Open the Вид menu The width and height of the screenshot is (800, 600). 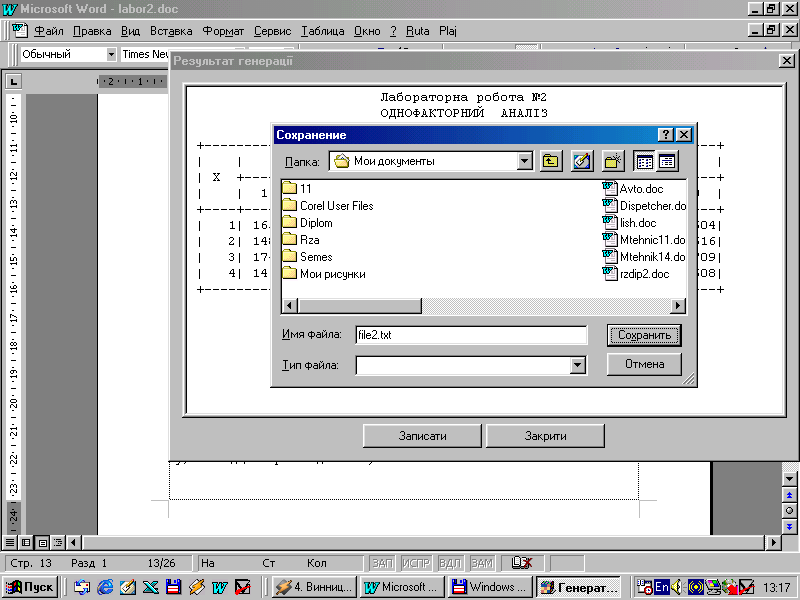pos(130,31)
